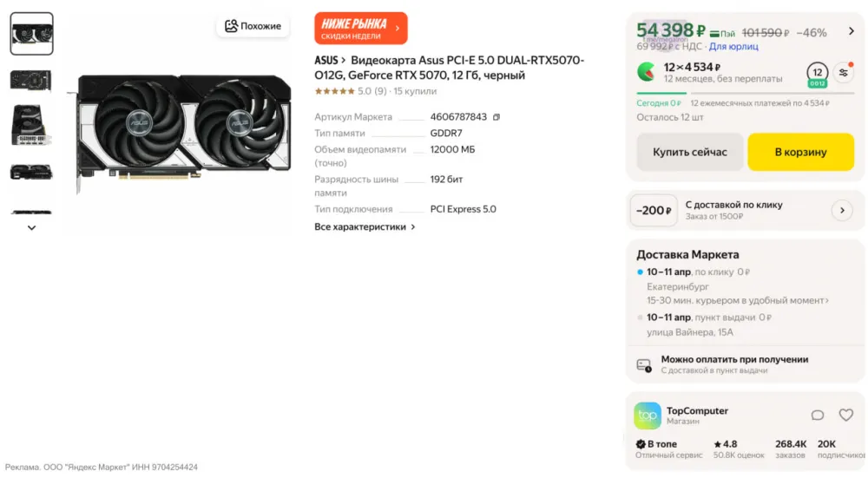The image size is (868, 491).
Task: Open installment settings sliders icon
Action: 843,73
